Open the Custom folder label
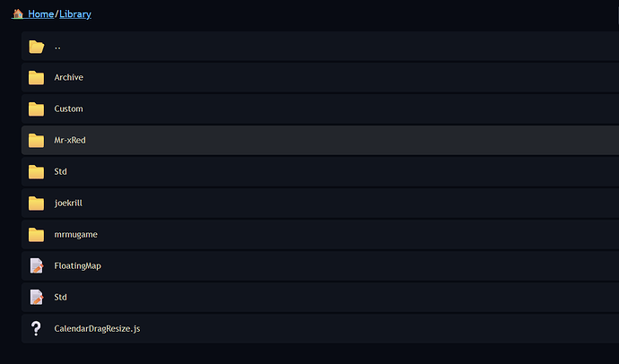This screenshot has height=364, width=619. [68, 109]
